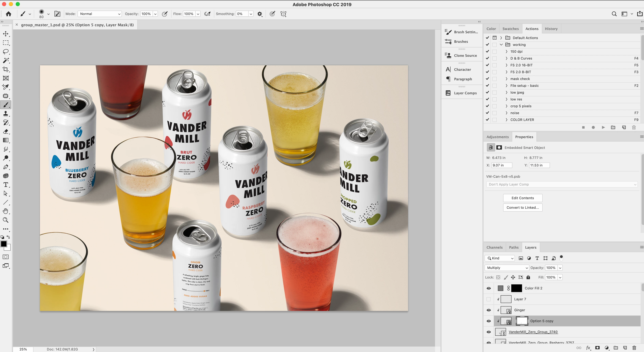
Task: Select the Clone Stamp tool
Action: point(5,114)
